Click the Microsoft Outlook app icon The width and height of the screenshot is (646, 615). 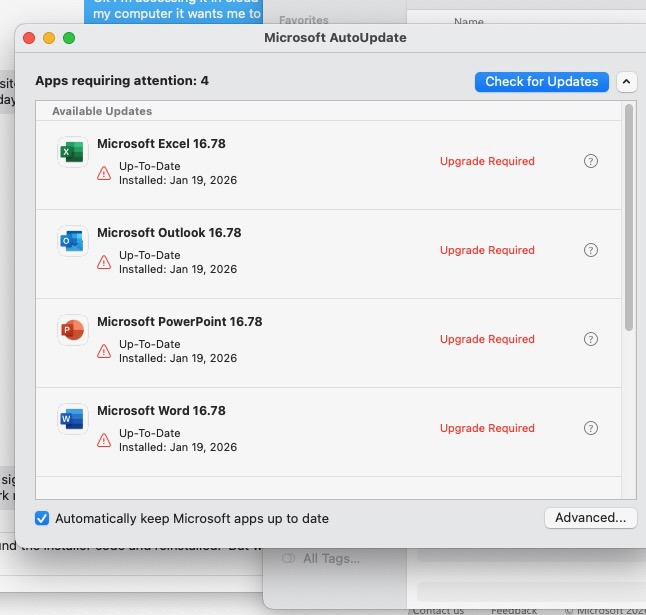coord(73,241)
